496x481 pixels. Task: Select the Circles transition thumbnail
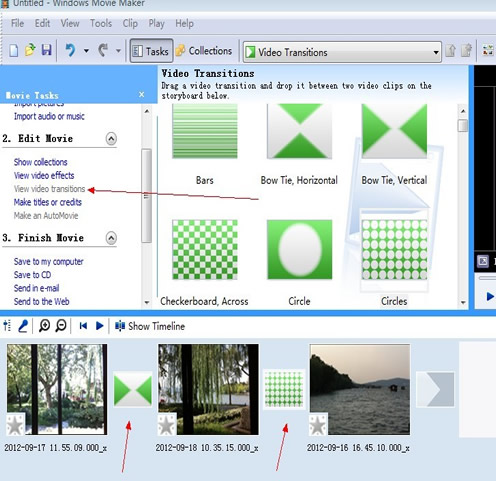(x=394, y=249)
